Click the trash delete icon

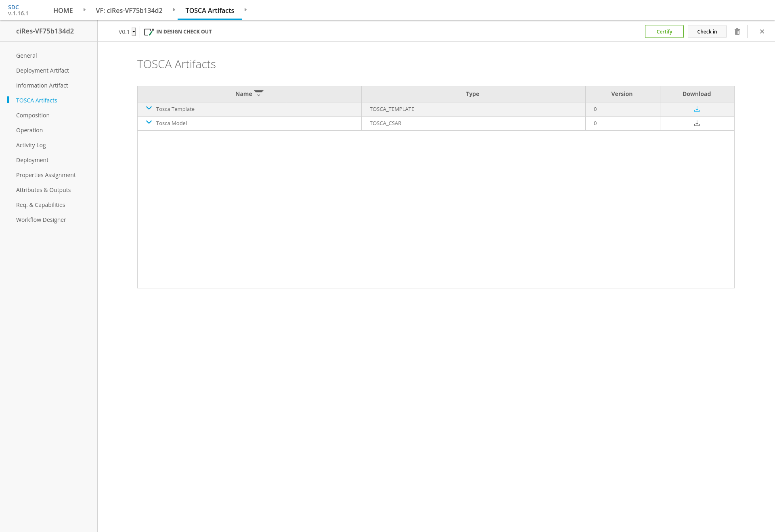pyautogui.click(x=737, y=31)
